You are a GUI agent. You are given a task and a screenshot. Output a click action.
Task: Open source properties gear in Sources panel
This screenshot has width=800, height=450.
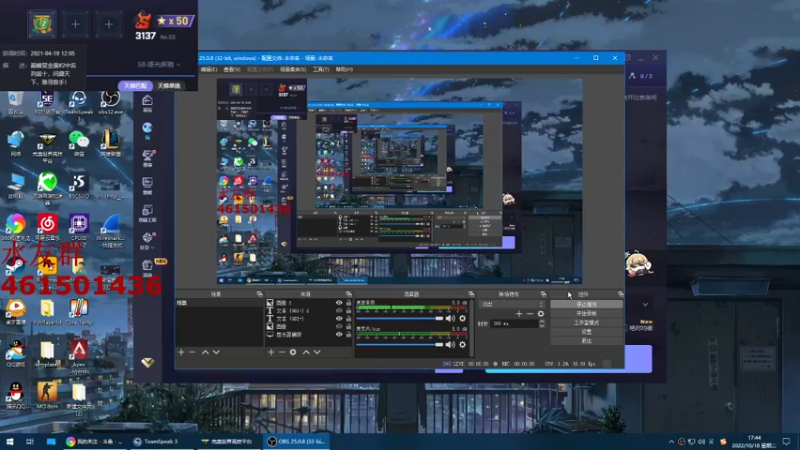click(x=293, y=352)
